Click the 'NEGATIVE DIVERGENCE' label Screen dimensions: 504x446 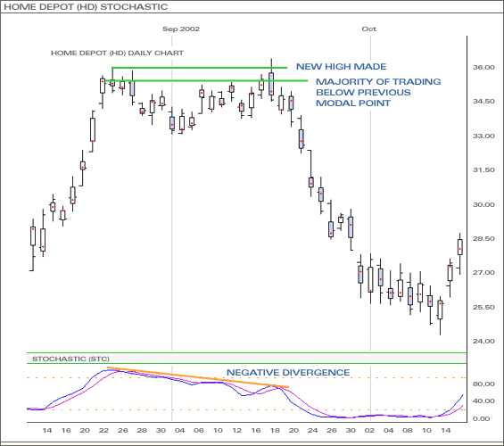click(288, 373)
